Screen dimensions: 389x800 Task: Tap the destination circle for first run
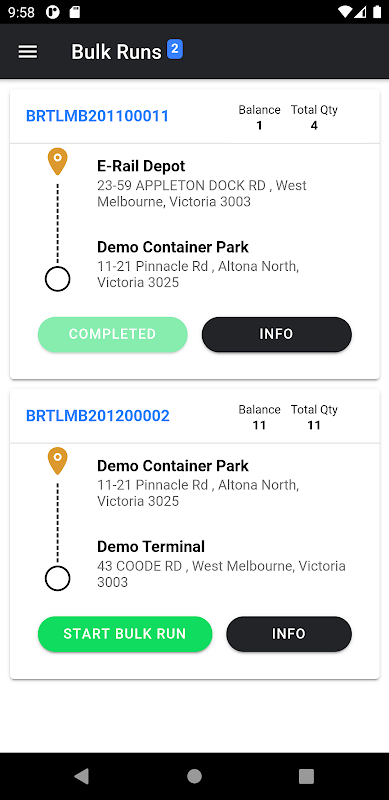click(x=57, y=279)
